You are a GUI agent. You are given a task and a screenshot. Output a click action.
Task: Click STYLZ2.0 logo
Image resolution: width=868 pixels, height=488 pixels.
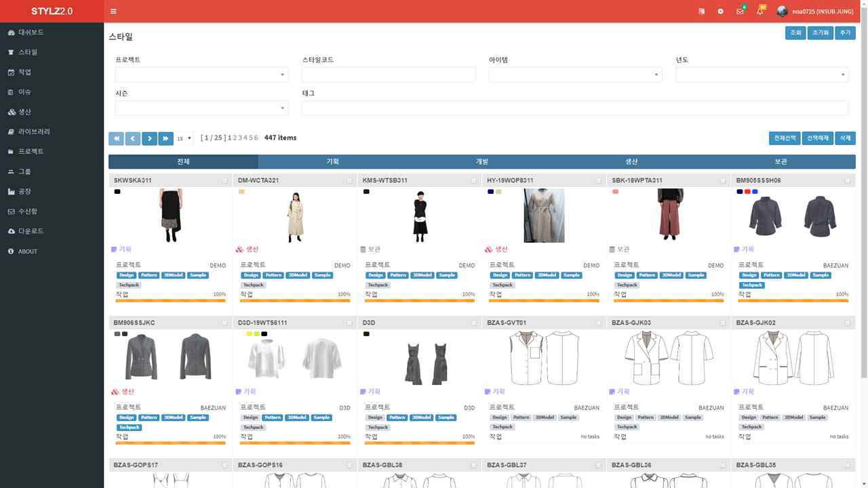(52, 12)
